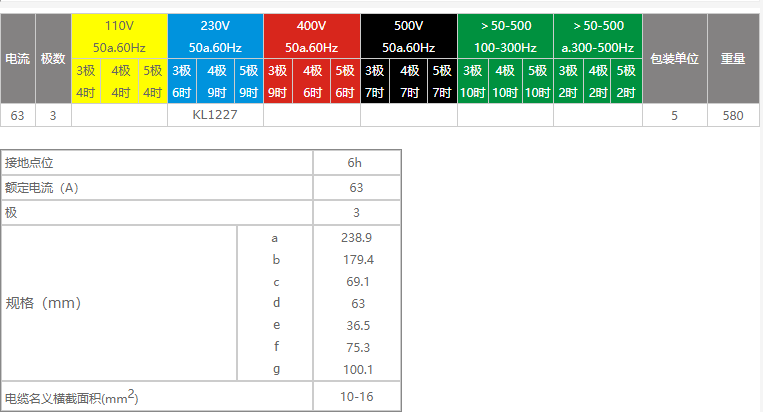Select the 规格 (mm) label cell
This screenshot has width=763, height=412.
tap(43, 303)
